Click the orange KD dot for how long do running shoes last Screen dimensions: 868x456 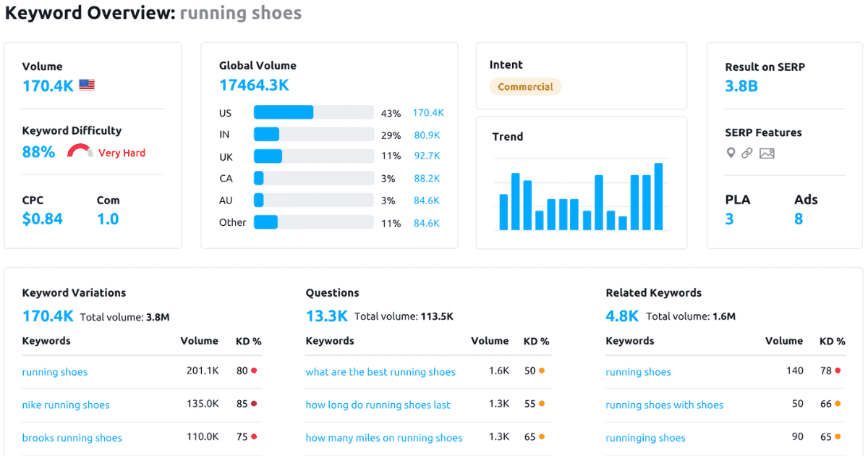pyautogui.click(x=541, y=404)
